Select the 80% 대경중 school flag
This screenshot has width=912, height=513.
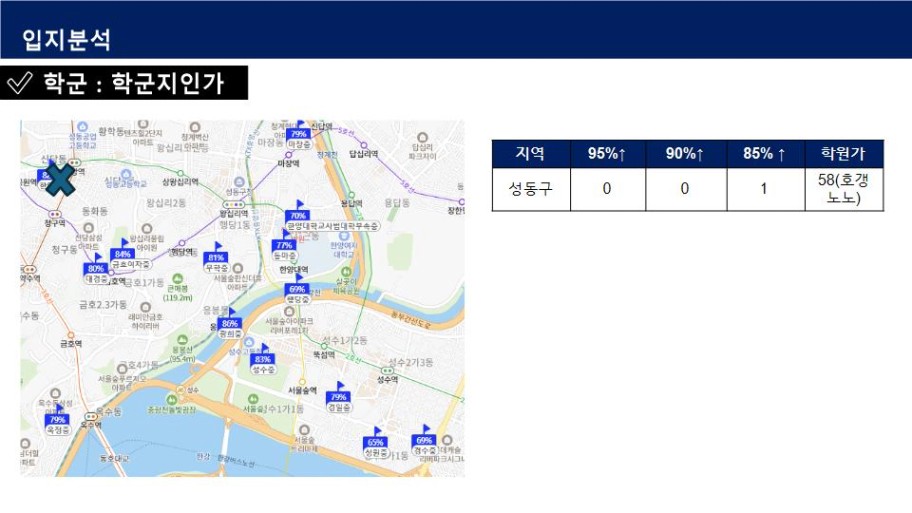(x=97, y=269)
